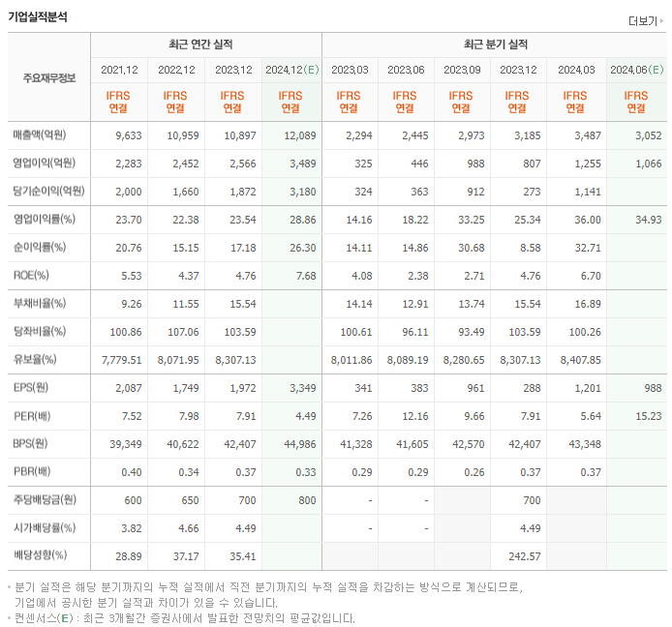Image resolution: width=672 pixels, height=627 pixels.
Task: Click the 43,348 BPS value
Action: point(585,444)
